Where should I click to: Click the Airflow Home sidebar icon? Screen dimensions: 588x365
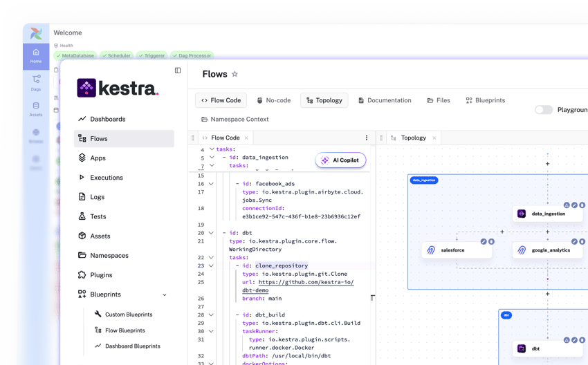pyautogui.click(x=36, y=56)
